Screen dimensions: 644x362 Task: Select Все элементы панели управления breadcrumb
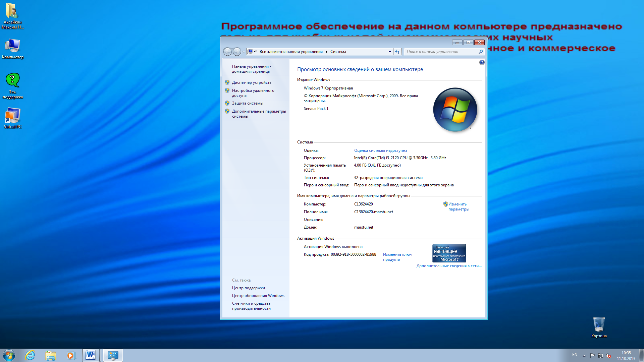point(291,52)
